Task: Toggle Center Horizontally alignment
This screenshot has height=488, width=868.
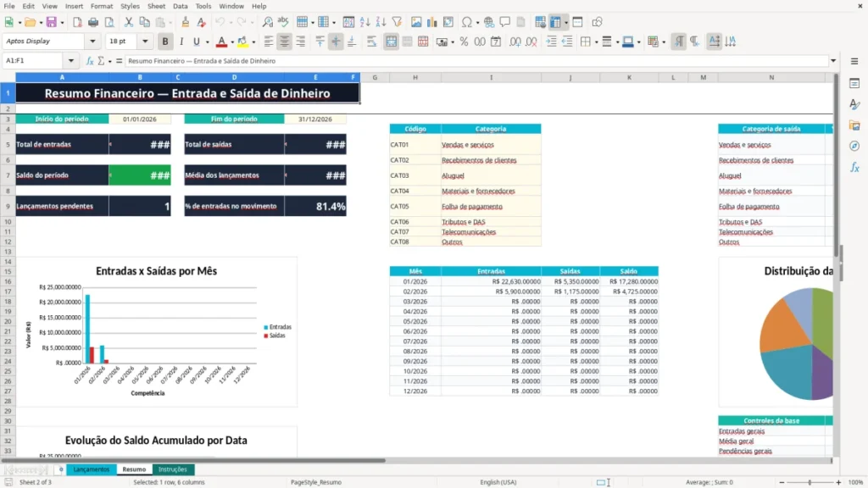Action: 285,42
